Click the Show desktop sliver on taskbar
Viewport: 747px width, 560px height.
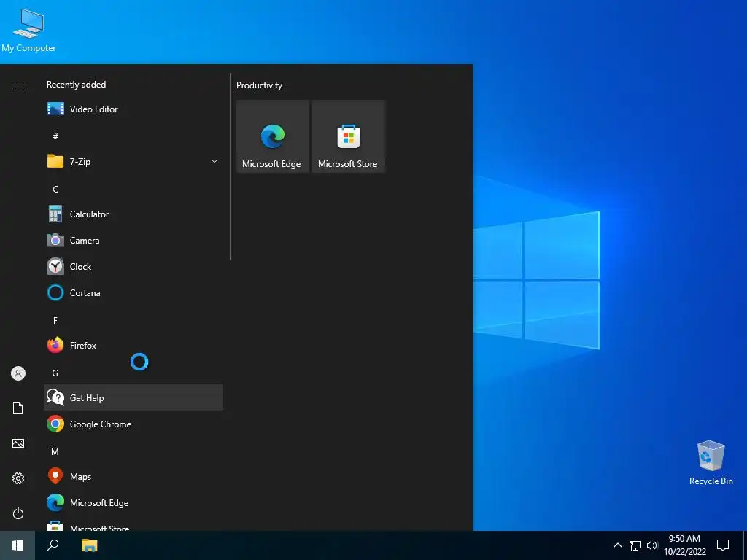tap(745, 545)
